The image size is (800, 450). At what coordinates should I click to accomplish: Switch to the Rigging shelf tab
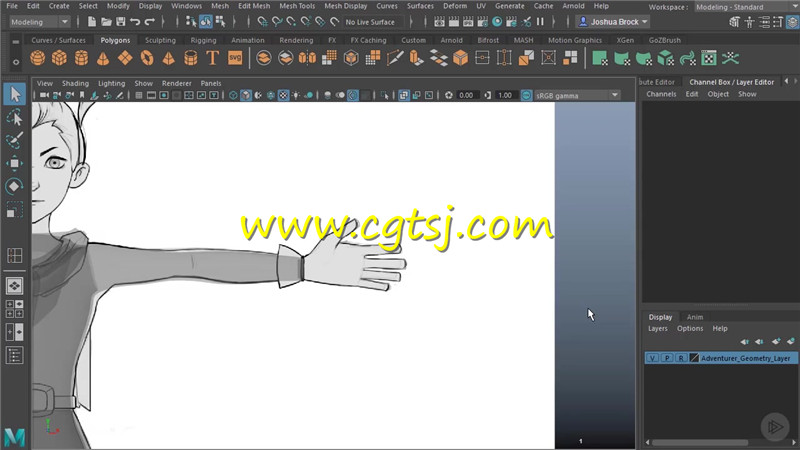click(203, 40)
